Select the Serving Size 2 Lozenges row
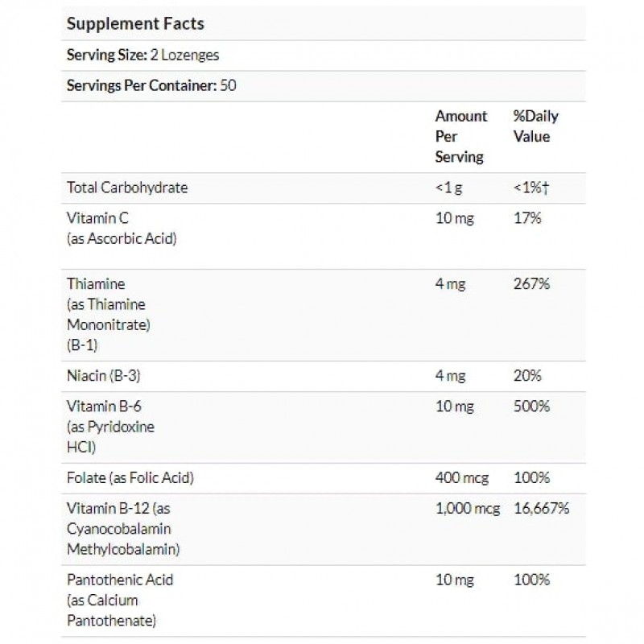Image resolution: width=644 pixels, height=644 pixels. [143, 56]
